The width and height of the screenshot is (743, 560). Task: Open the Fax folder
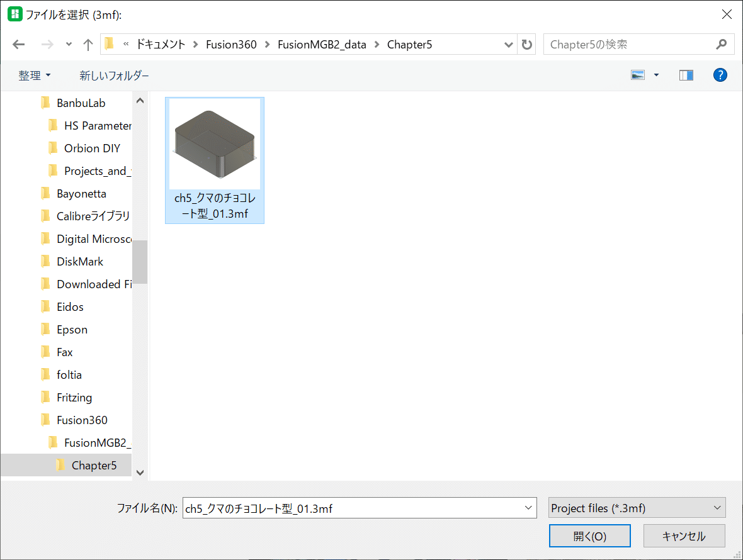[64, 352]
